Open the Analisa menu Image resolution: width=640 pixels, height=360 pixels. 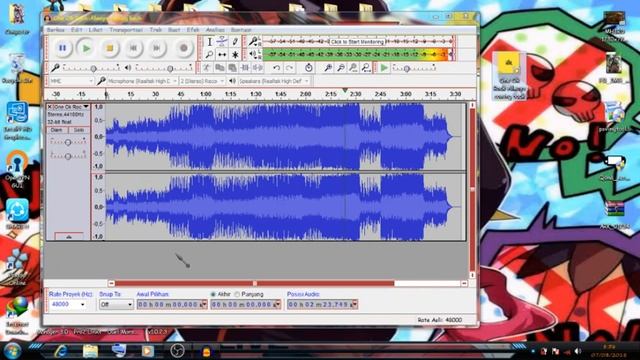[x=215, y=30]
